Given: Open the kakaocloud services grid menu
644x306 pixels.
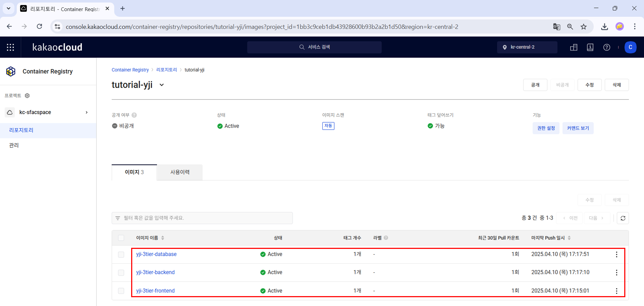Looking at the screenshot, I should tap(10, 47).
